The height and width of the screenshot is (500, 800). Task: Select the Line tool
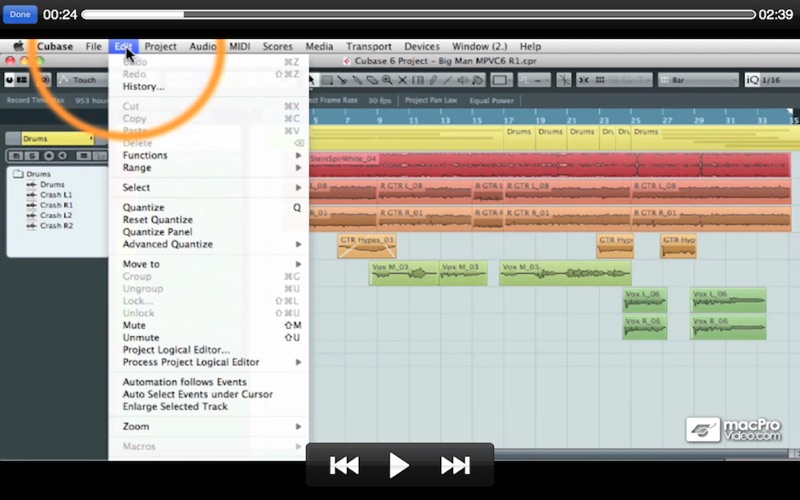447,80
